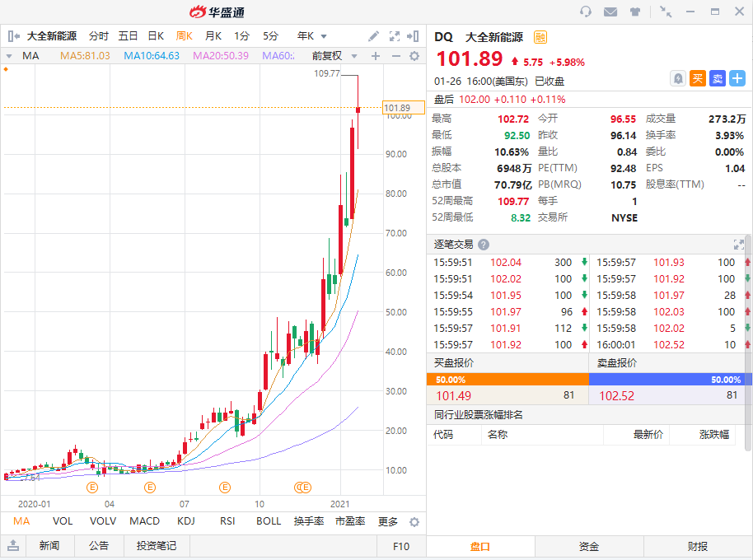Click the first earnings marker E after 2020-01
The height and width of the screenshot is (560, 753).
pos(92,488)
